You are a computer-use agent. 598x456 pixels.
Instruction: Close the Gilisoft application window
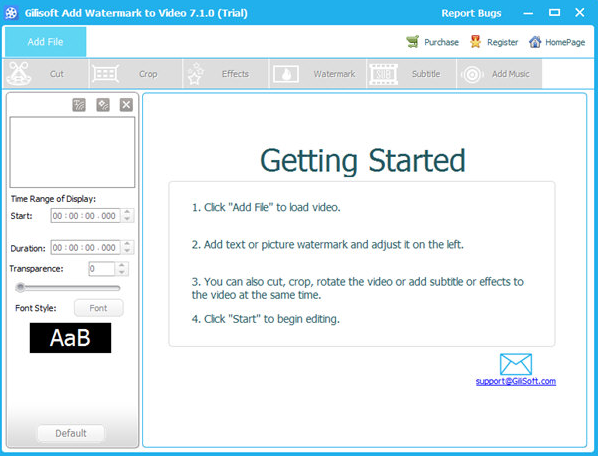(580, 13)
